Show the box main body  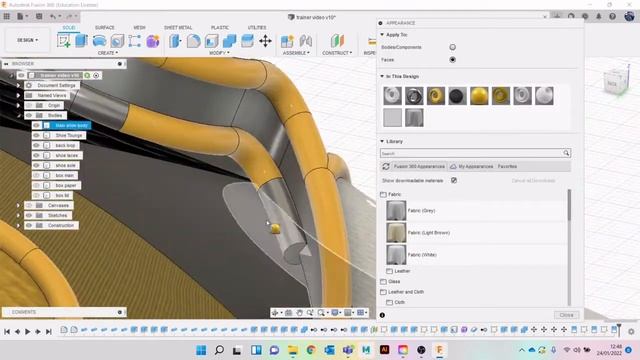click(x=36, y=175)
